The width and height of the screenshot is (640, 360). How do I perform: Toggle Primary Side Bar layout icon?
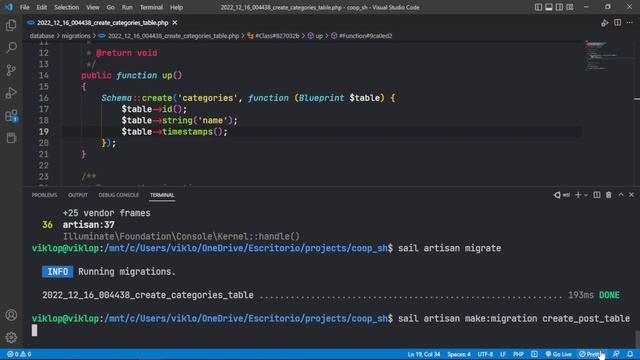click(x=538, y=7)
